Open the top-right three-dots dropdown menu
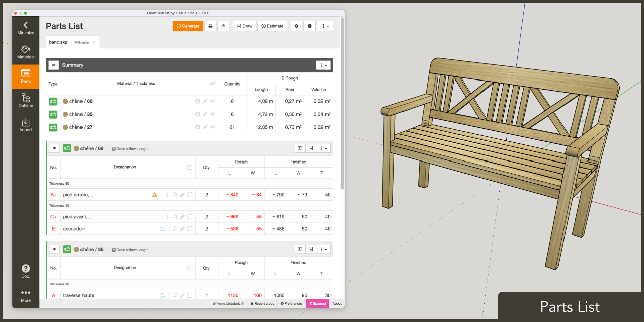 click(x=325, y=26)
